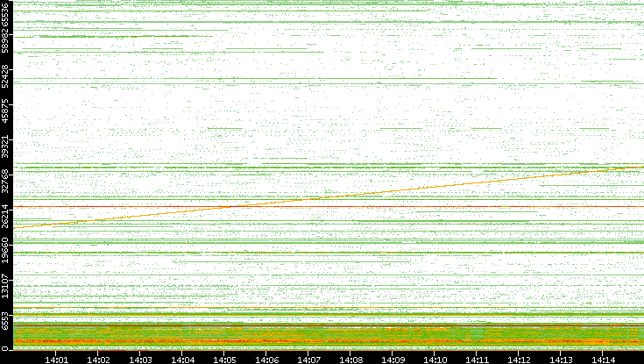Select the 32768 value on vertical axis
The width and height of the screenshot is (644, 364).
(5, 182)
